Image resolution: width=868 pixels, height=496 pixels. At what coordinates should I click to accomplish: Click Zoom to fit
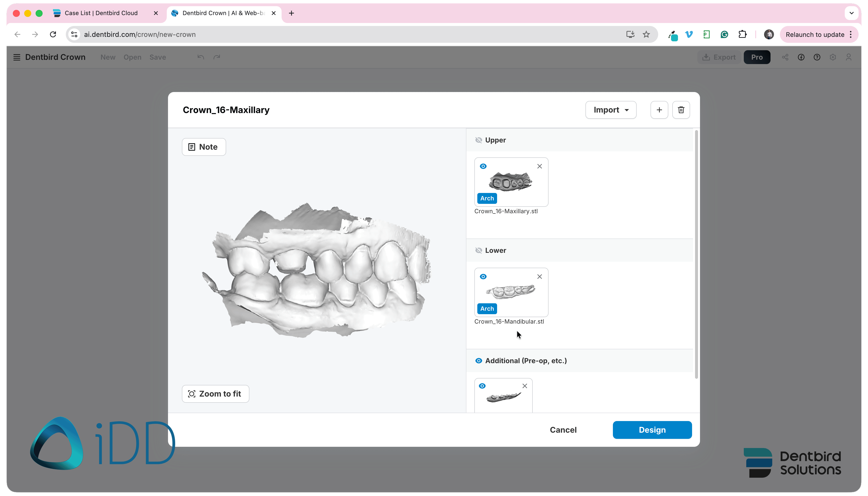pyautogui.click(x=215, y=394)
